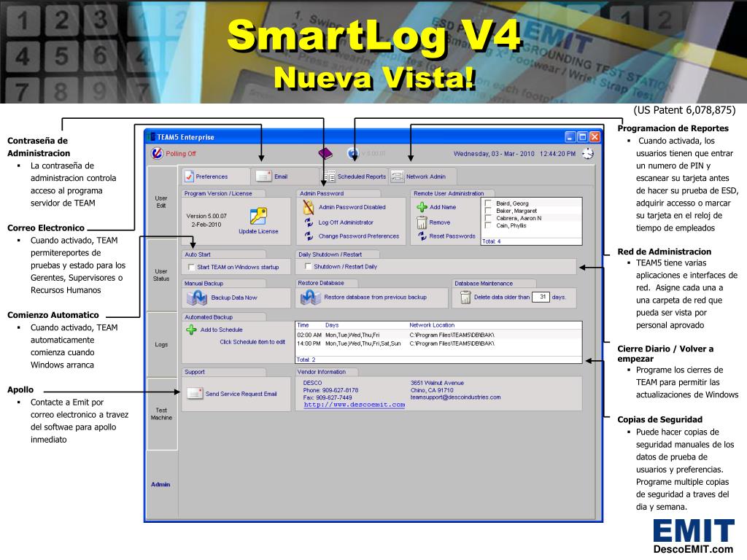This screenshot has height=560, width=747.
Task: Click Backup Data Now
Action: tap(234, 297)
